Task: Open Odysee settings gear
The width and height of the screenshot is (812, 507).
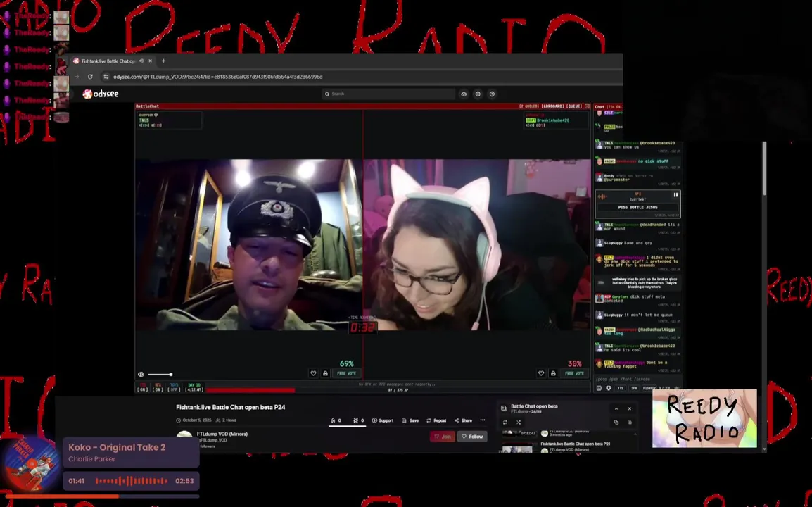Action: [478, 94]
